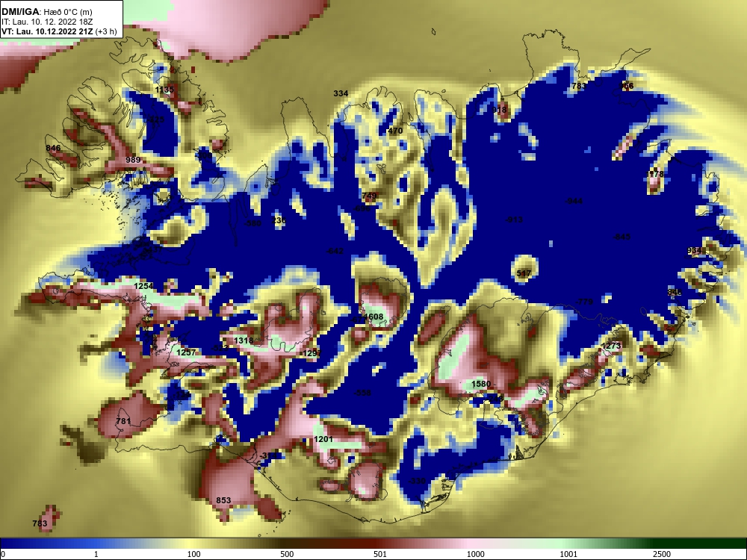747x560 pixels.
Task: Click the -580 value label on map
Action: point(252,223)
